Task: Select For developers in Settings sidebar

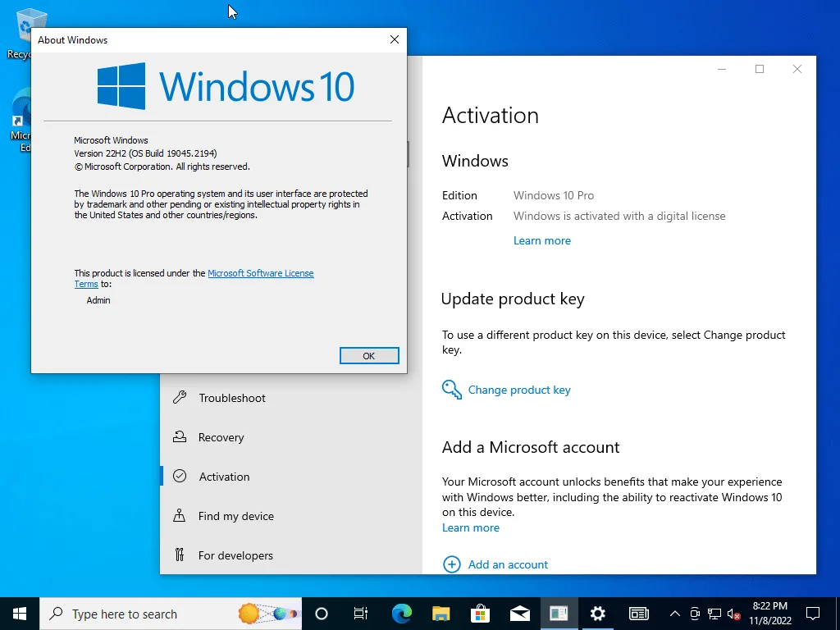Action: point(291,555)
